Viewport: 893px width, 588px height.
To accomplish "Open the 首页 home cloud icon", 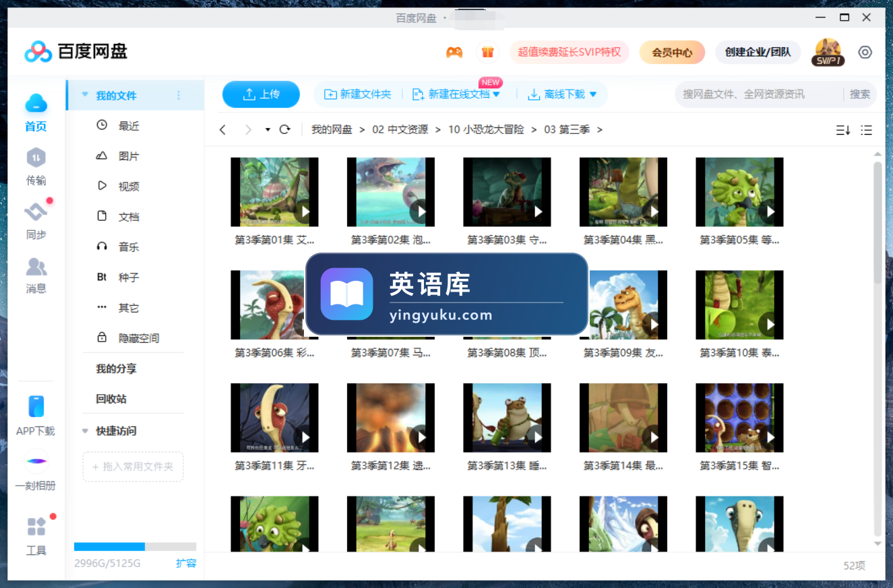I will 36,104.
